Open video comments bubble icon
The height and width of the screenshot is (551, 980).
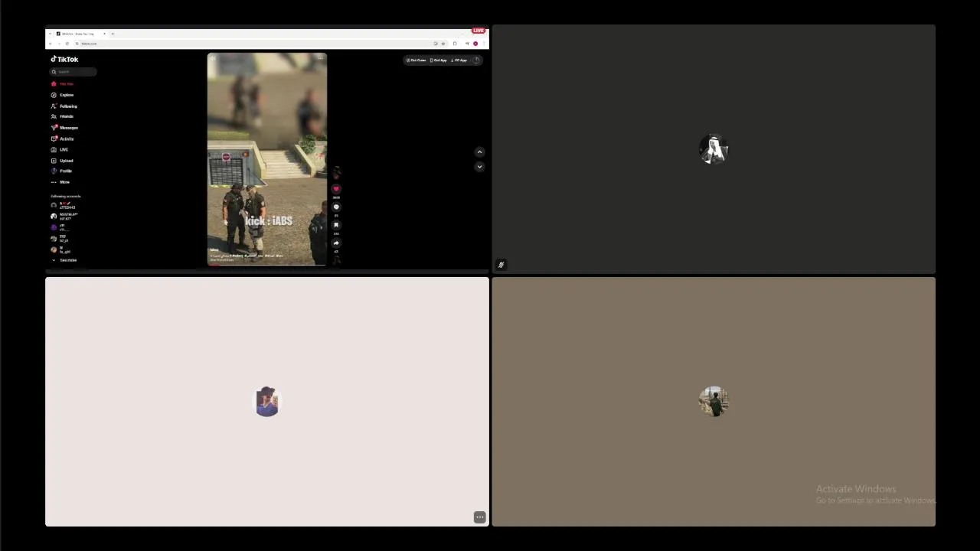[x=336, y=207]
